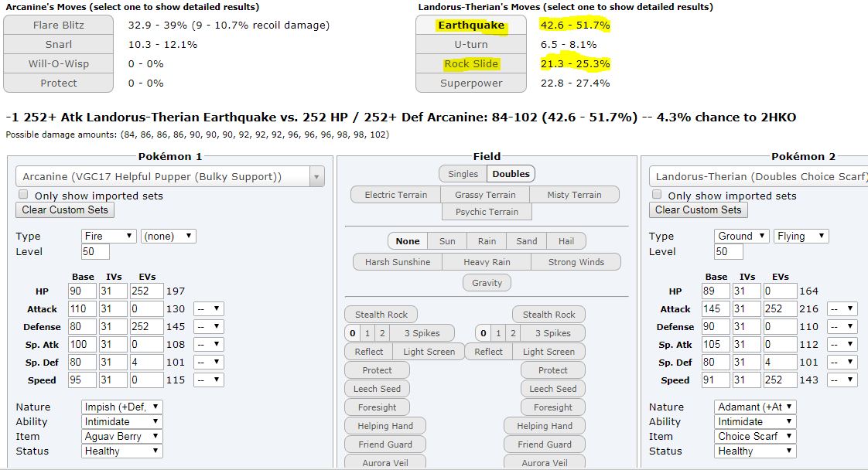This screenshot has width=868, height=470.
Task: Toggle Gravity field effect
Action: pos(487,283)
